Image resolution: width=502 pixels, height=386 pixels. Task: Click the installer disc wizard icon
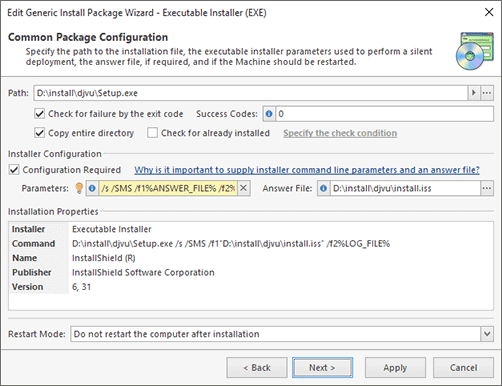(x=475, y=51)
